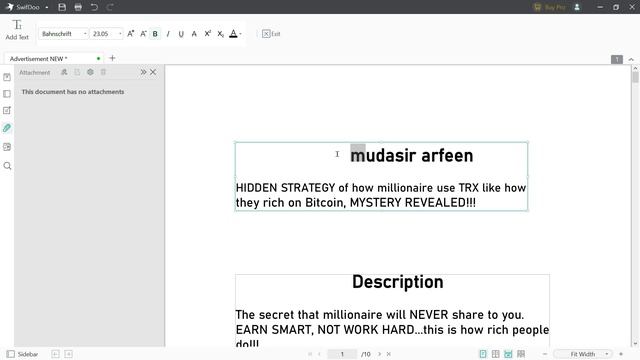Image resolution: width=640 pixels, height=360 pixels.
Task: Select single page view mode
Action: tap(483, 354)
